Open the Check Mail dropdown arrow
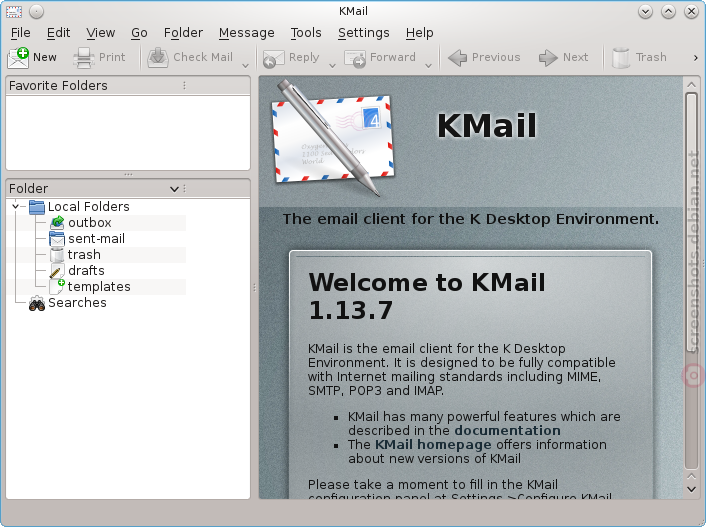706x527 pixels. click(245, 66)
